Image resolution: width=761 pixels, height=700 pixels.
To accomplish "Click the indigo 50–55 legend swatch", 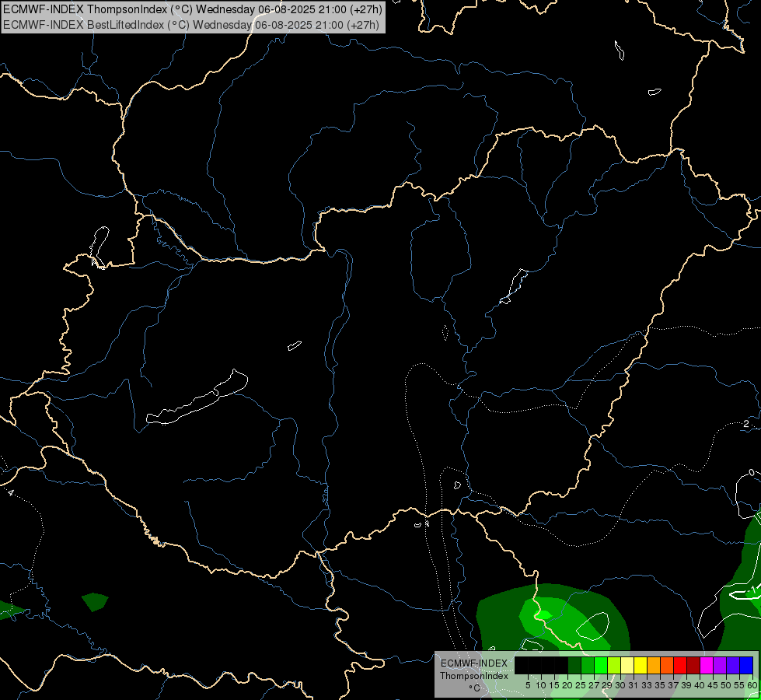I will coord(733,665).
